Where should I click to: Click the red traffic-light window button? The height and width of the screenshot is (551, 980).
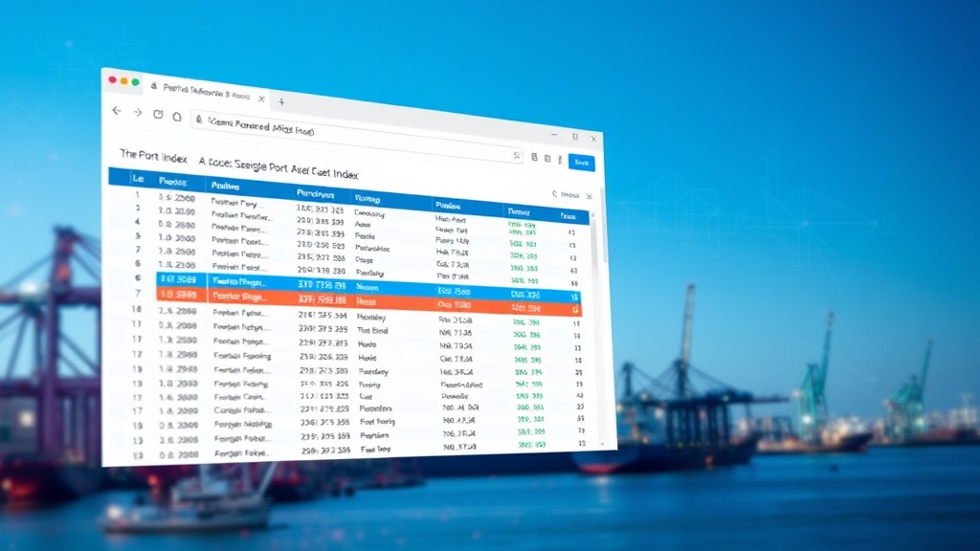click(x=113, y=79)
